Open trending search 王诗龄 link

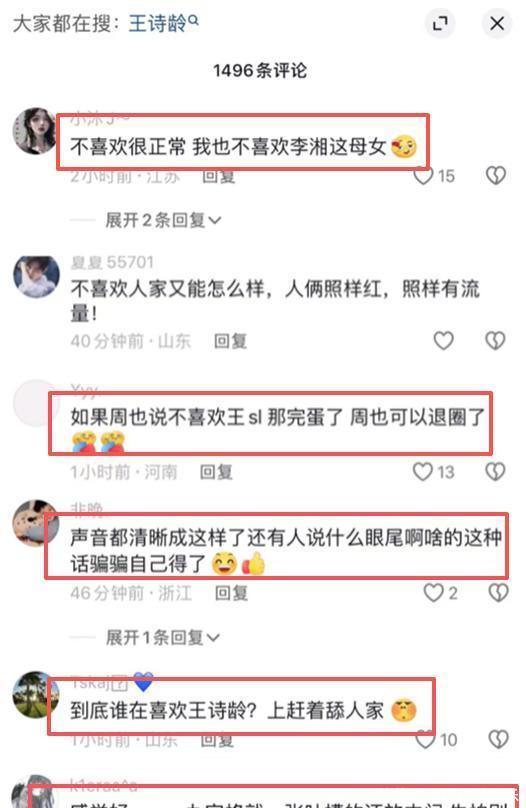click(163, 23)
